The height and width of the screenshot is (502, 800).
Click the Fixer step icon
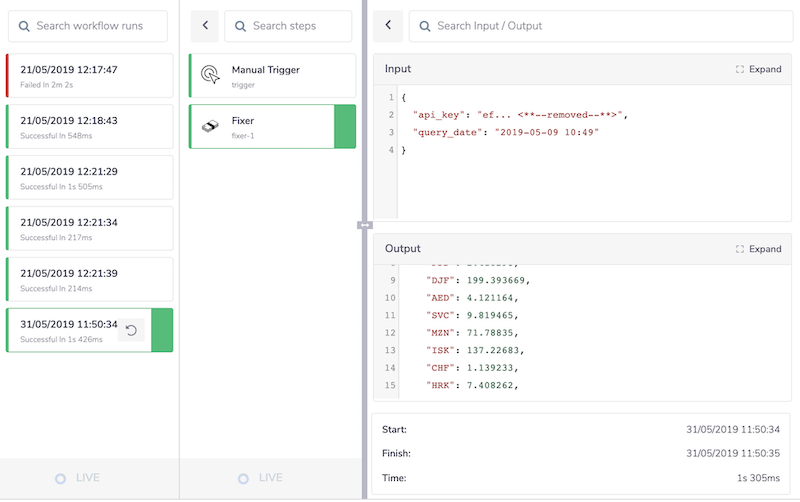pyautogui.click(x=210, y=126)
